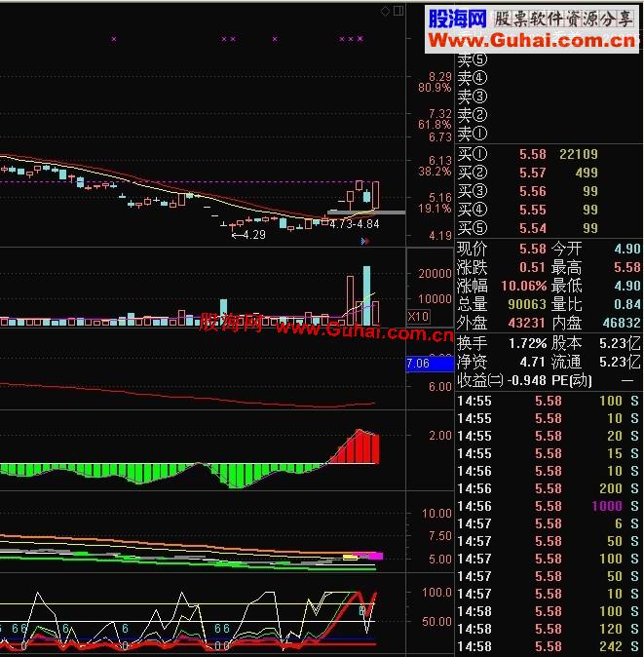Click bid volume 22109
Image resolution: width=644 pixels, height=657 pixels.
(579, 154)
